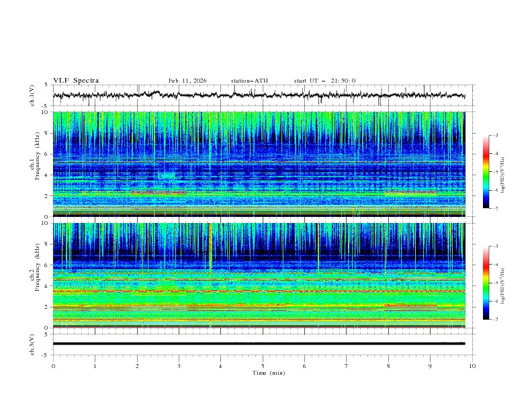Screen dimensions: 532x411
Task: Click the "-3" label on ch.1 color bar
Action: [x=495, y=135]
